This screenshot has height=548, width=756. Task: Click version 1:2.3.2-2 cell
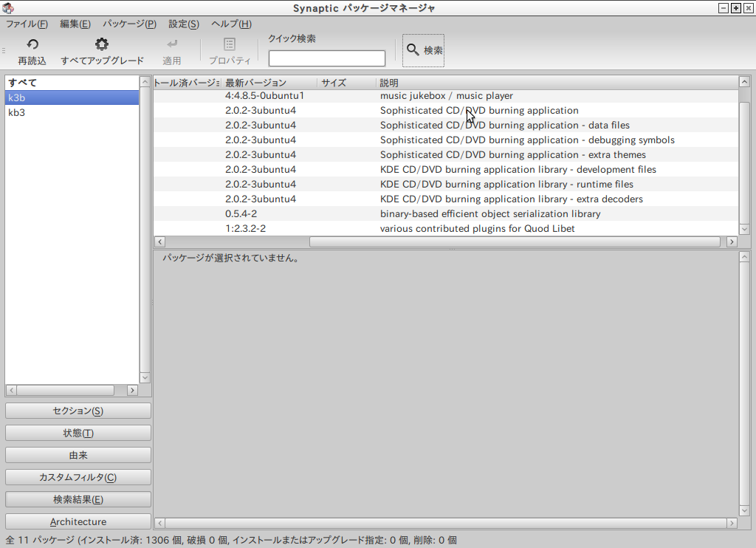245,229
